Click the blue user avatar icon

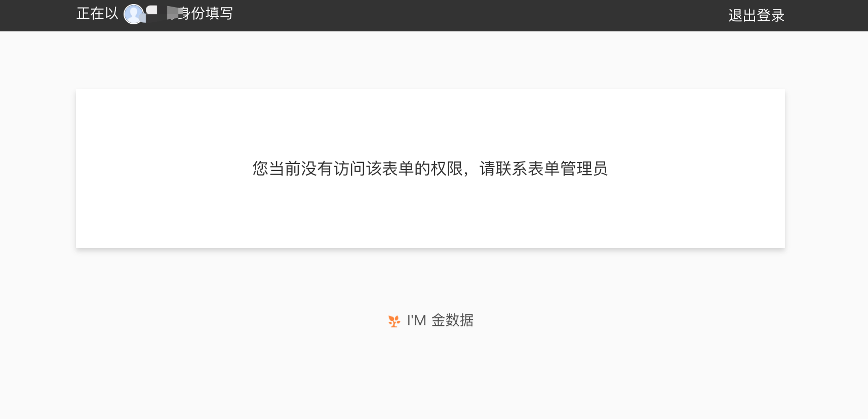point(134,14)
